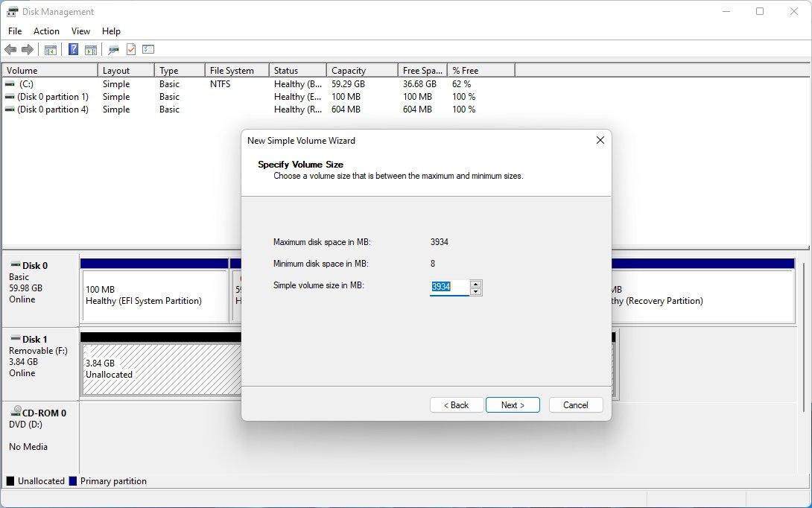Click the Disk 1 drive icon
This screenshot has height=508, width=812.
pos(16,339)
